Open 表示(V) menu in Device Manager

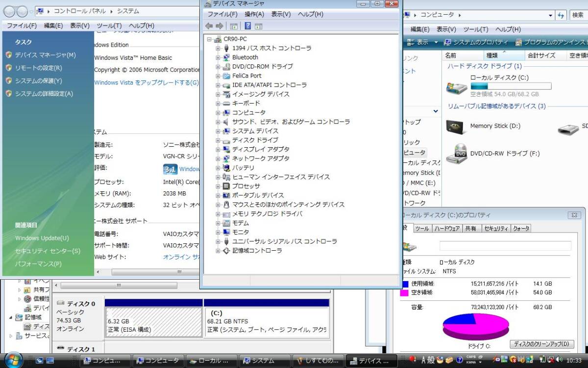(281, 14)
